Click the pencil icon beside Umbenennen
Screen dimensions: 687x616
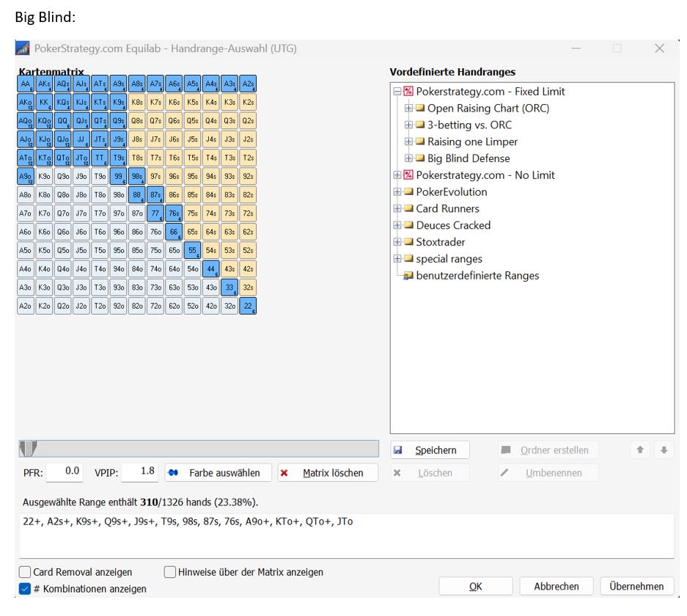504,472
